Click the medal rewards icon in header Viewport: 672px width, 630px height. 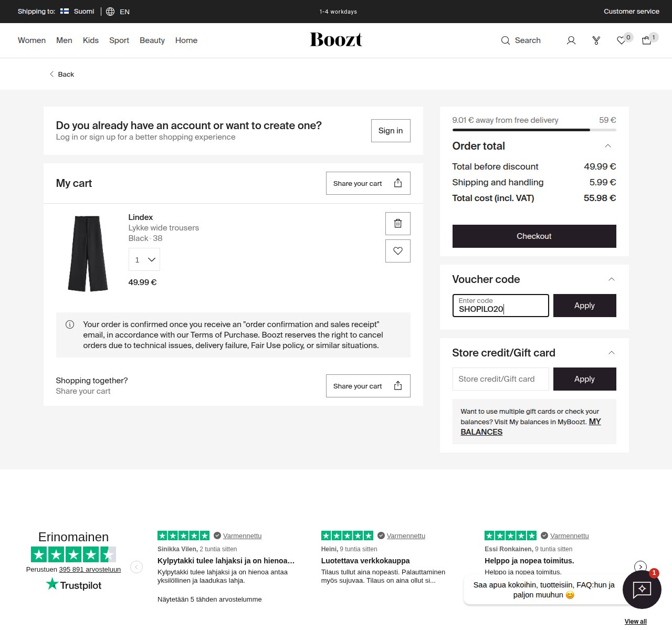coord(596,40)
